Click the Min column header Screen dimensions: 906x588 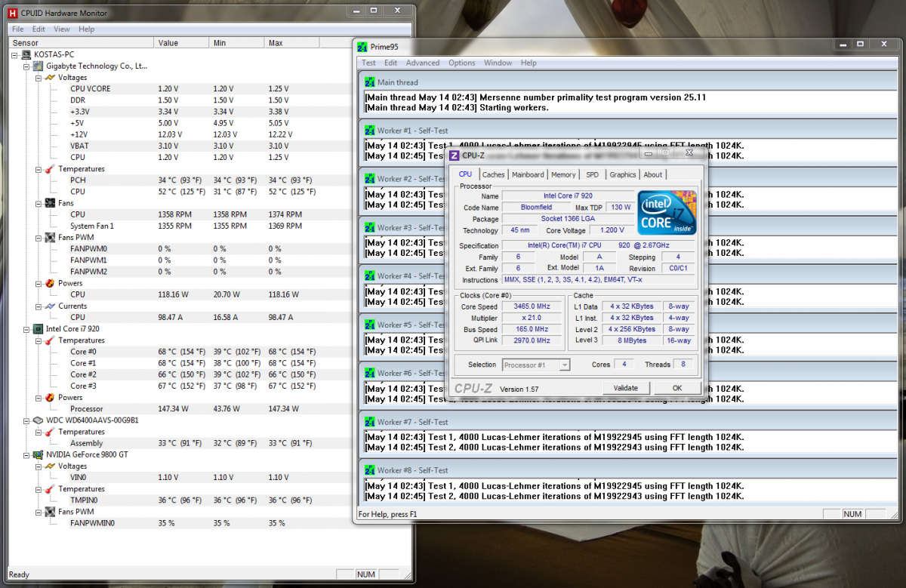click(x=236, y=43)
